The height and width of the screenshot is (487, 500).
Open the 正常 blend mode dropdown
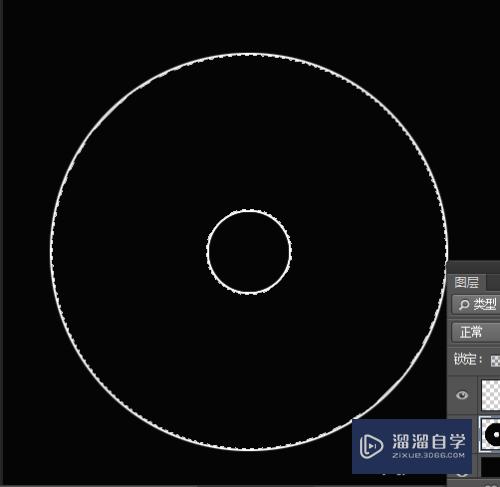coord(476,332)
